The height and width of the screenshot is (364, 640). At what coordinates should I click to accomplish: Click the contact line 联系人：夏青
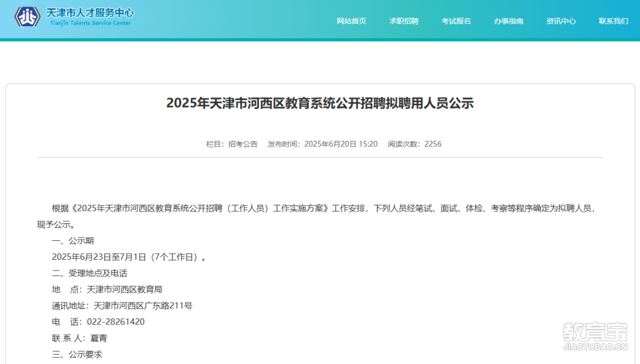79,339
